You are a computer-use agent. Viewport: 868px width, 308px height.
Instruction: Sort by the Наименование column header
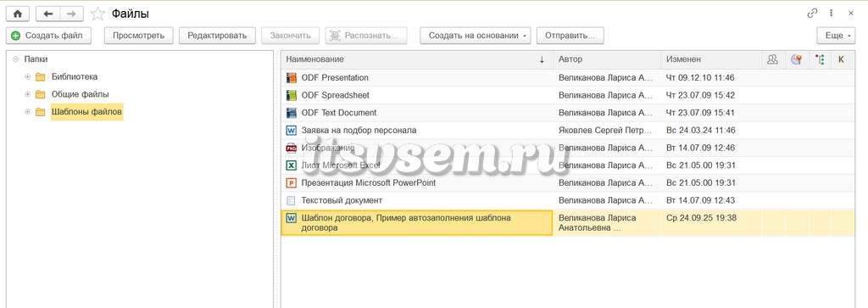[416, 59]
